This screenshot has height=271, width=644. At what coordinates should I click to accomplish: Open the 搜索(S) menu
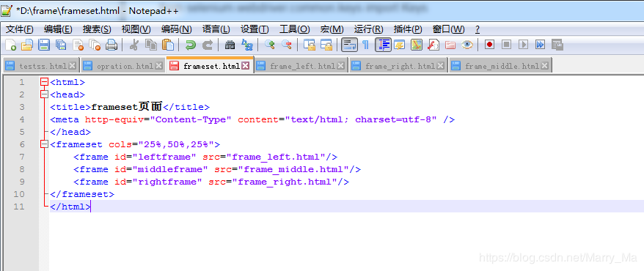pos(97,29)
